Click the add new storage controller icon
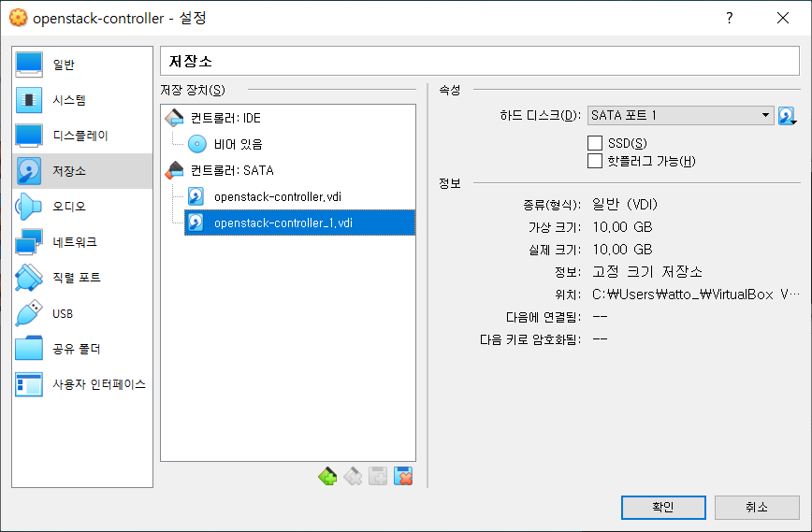The width and height of the screenshot is (812, 532). pos(327,476)
